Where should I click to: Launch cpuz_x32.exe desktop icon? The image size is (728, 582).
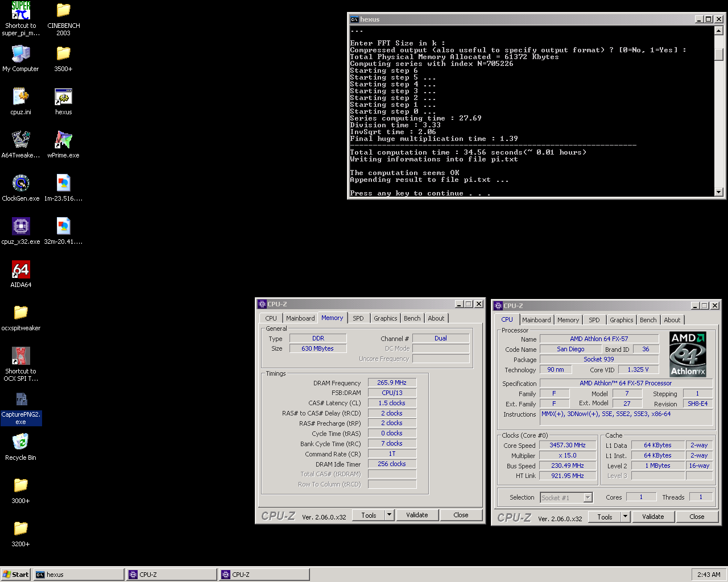20,226
